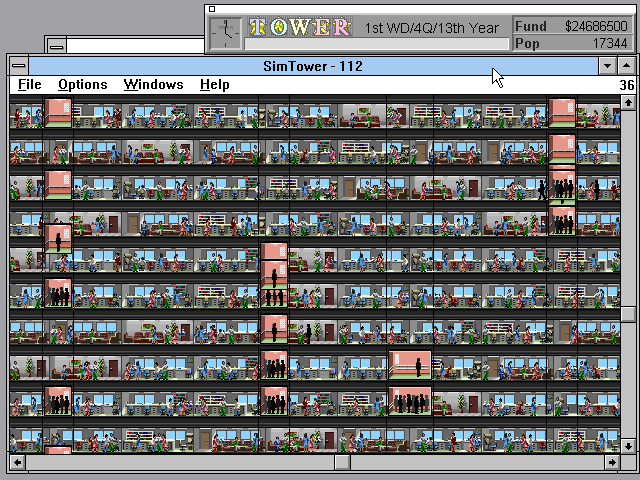This screenshot has width=640, height=480.
Task: Click the vertical scrollbar thumb
Action: [x=628, y=314]
